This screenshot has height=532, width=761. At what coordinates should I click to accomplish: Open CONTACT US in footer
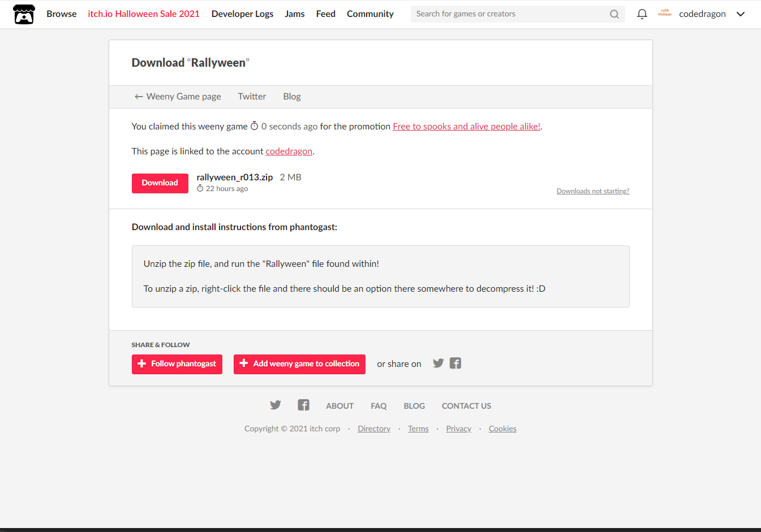click(x=466, y=406)
